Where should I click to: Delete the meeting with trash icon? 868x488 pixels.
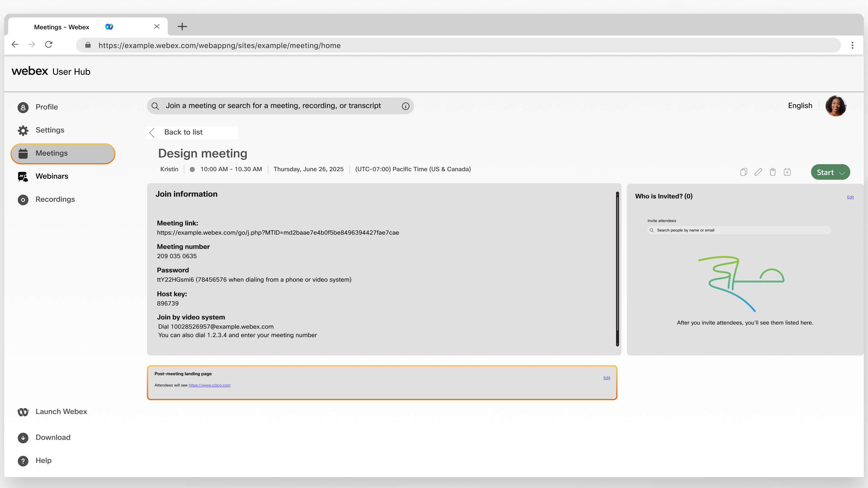point(773,172)
